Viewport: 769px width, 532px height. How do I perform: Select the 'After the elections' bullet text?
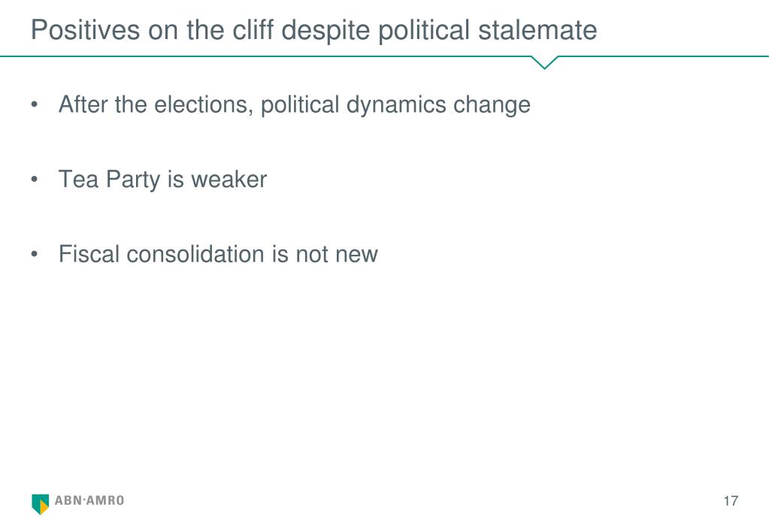[x=294, y=105]
